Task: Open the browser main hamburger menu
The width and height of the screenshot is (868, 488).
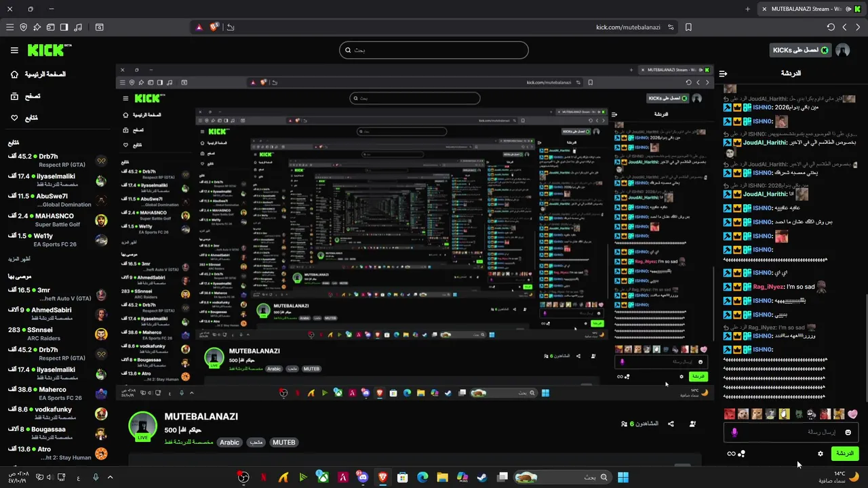Action: [9, 27]
